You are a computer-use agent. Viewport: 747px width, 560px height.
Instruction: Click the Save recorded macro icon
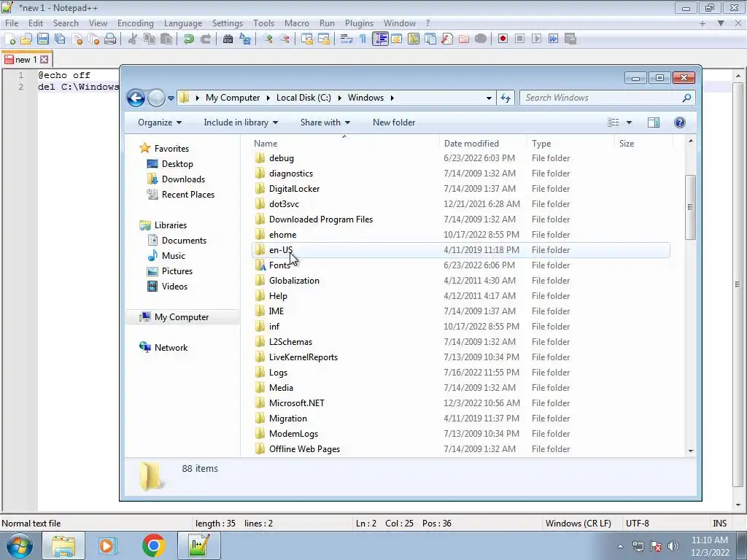click(570, 39)
